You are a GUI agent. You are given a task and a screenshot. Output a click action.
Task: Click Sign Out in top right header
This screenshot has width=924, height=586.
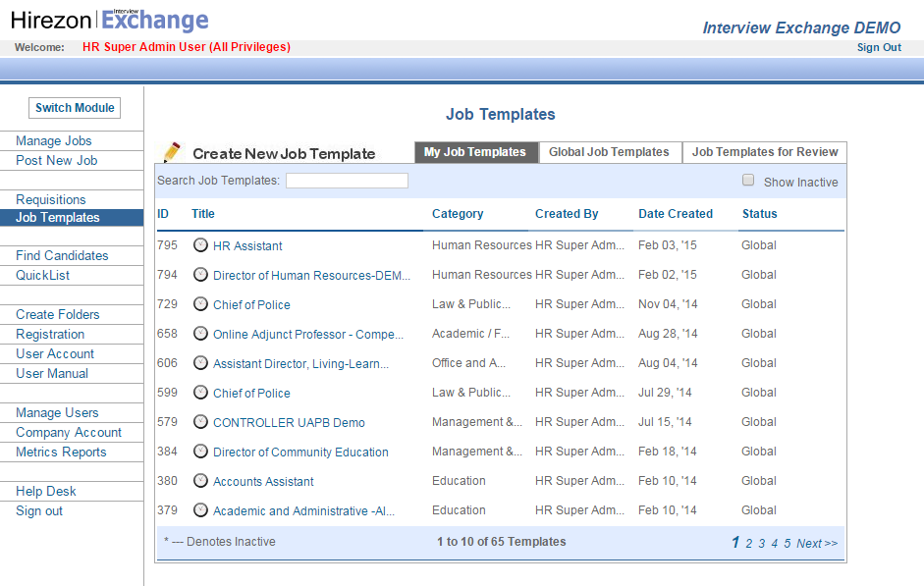[x=879, y=48]
